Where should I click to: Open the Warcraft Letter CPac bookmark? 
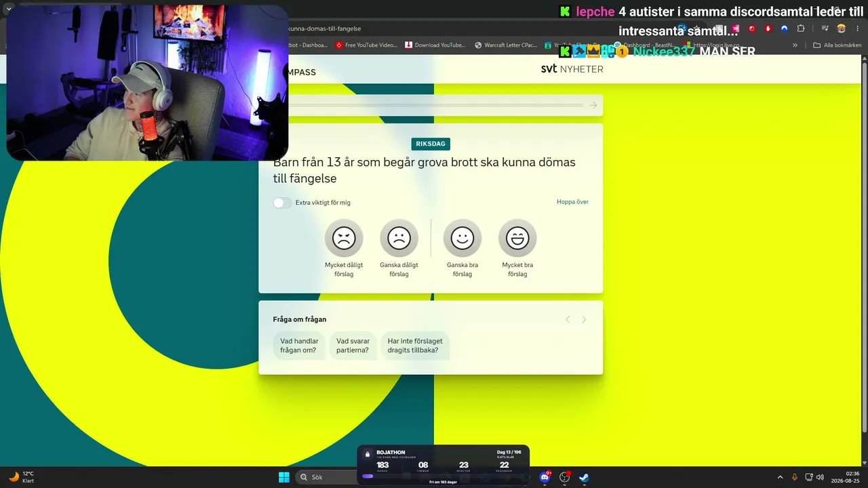506,45
